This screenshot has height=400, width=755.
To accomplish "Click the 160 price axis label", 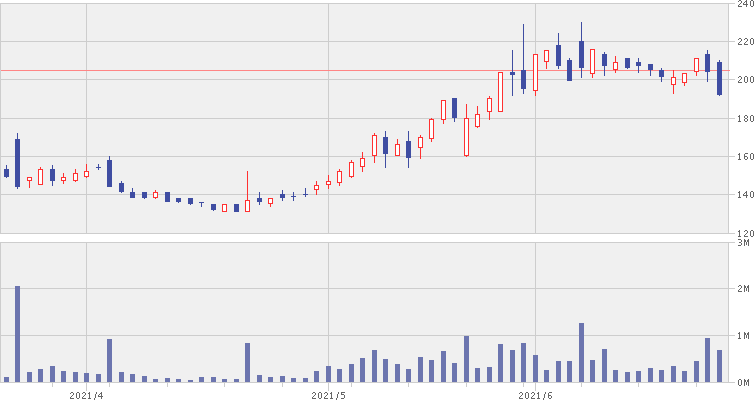I will pos(742,157).
